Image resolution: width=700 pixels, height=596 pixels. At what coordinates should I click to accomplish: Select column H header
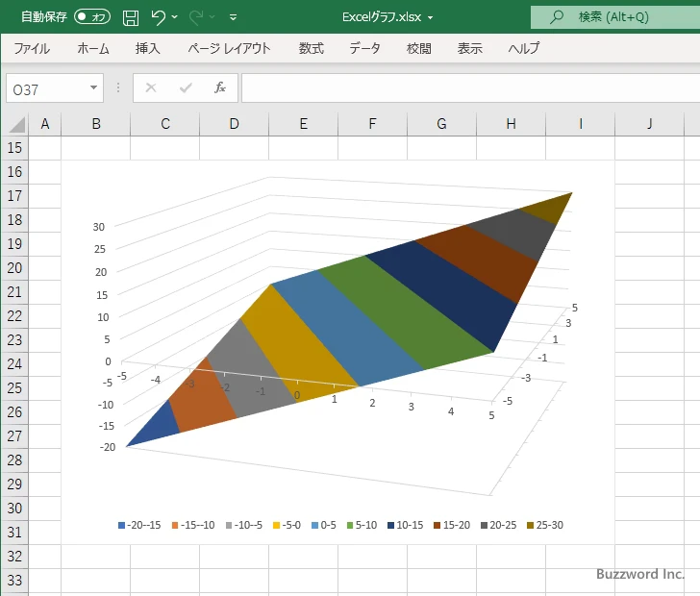512,124
